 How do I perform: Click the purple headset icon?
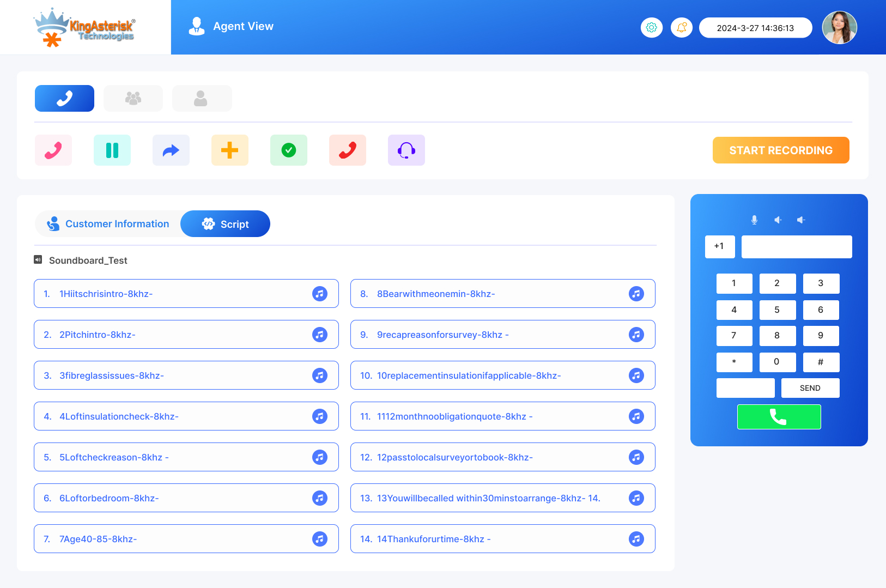click(x=406, y=150)
